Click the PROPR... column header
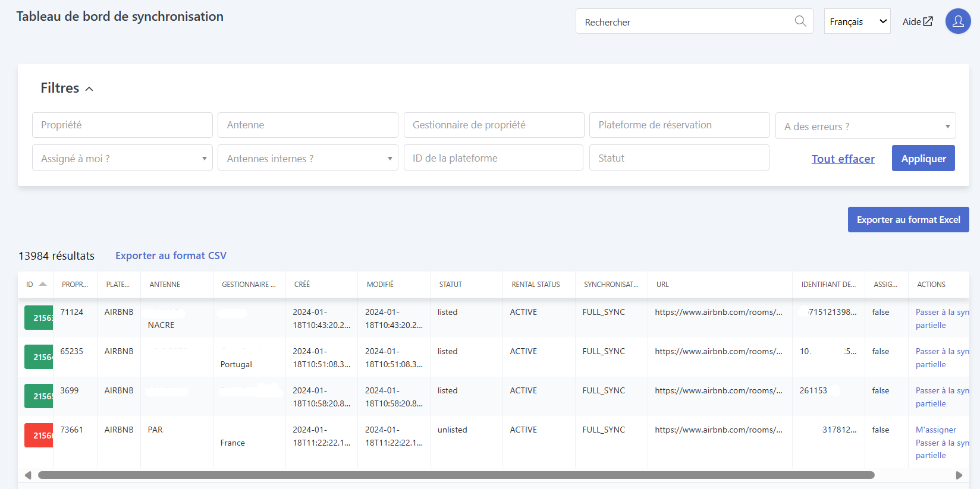The width and height of the screenshot is (980, 489). point(75,285)
